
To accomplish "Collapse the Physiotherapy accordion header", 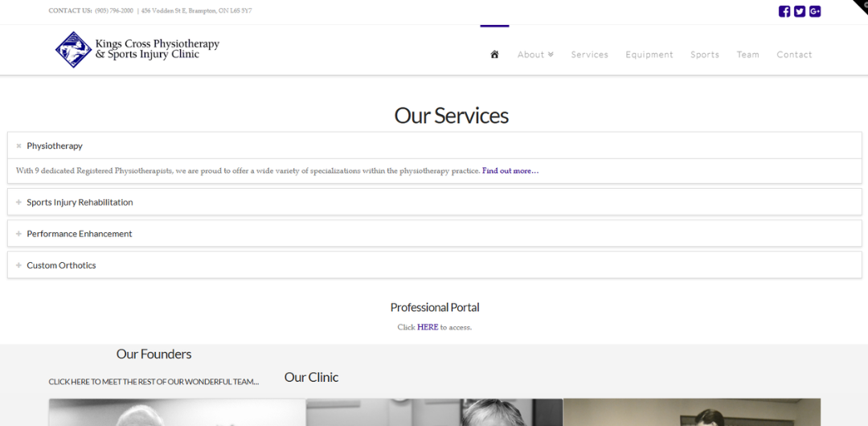I will tap(435, 145).
